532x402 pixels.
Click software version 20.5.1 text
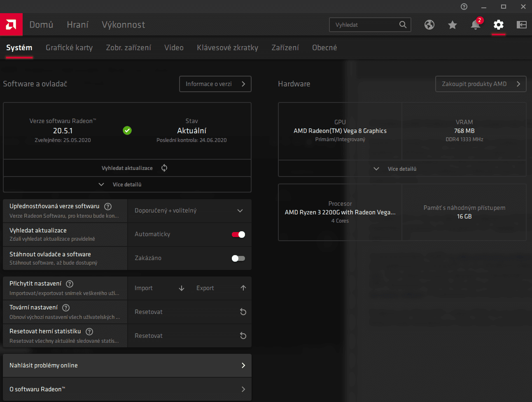tap(63, 131)
